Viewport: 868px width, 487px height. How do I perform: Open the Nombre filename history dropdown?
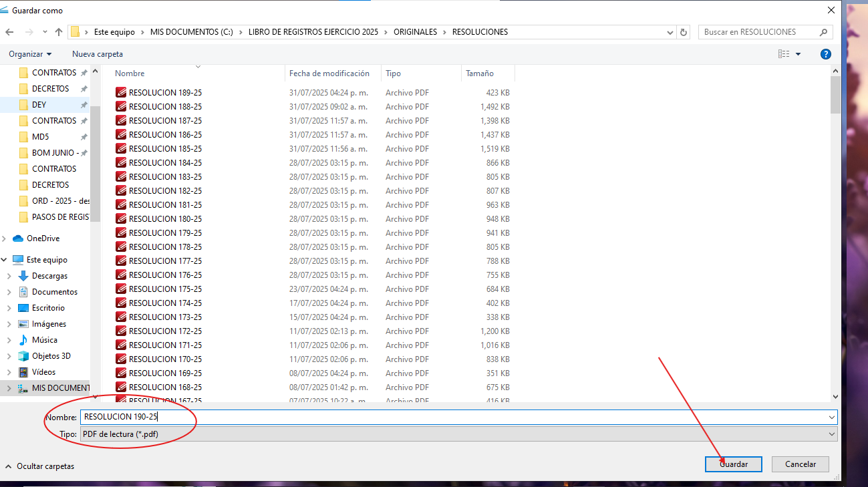[x=831, y=417]
